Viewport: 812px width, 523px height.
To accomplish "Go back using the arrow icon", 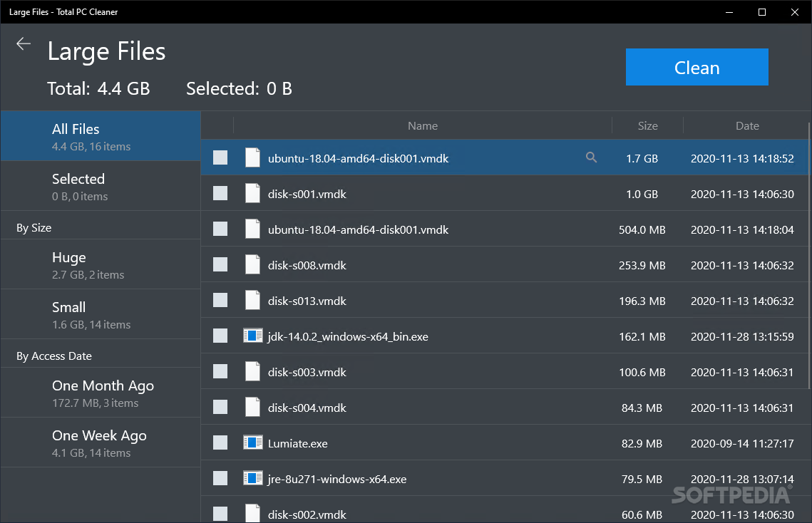I will [24, 44].
